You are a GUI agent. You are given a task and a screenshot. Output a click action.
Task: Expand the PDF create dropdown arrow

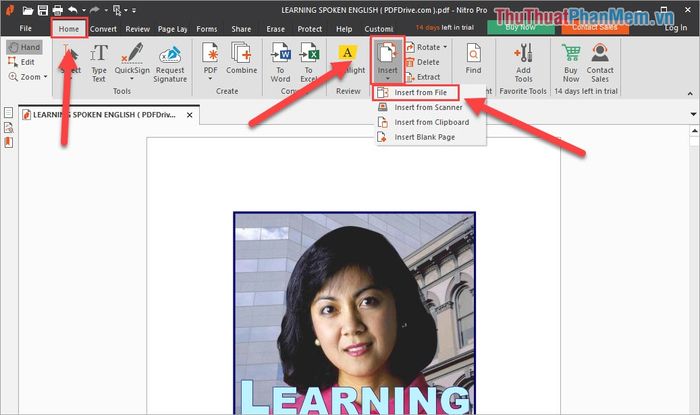coord(210,79)
